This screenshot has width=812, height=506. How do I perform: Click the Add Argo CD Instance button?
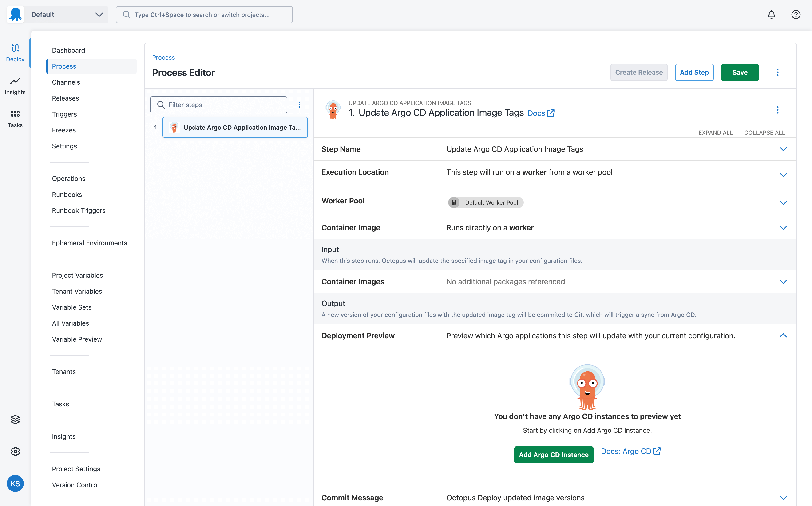click(553, 455)
